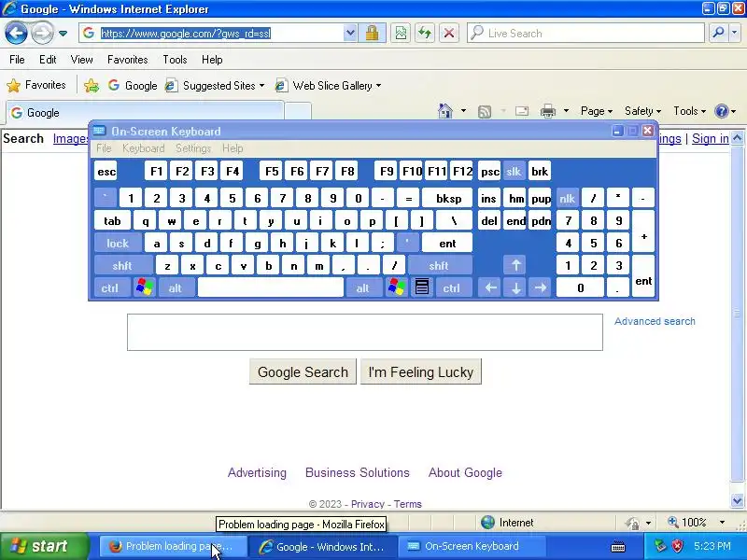Screen dimensions: 747x560
Task: Toggle caps lock key on keyboard
Action: [118, 244]
